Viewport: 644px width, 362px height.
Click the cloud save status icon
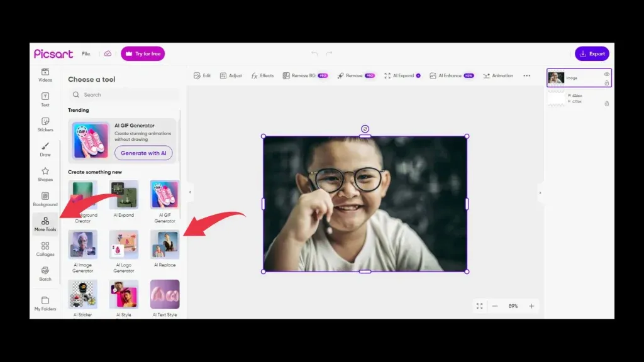[108, 54]
